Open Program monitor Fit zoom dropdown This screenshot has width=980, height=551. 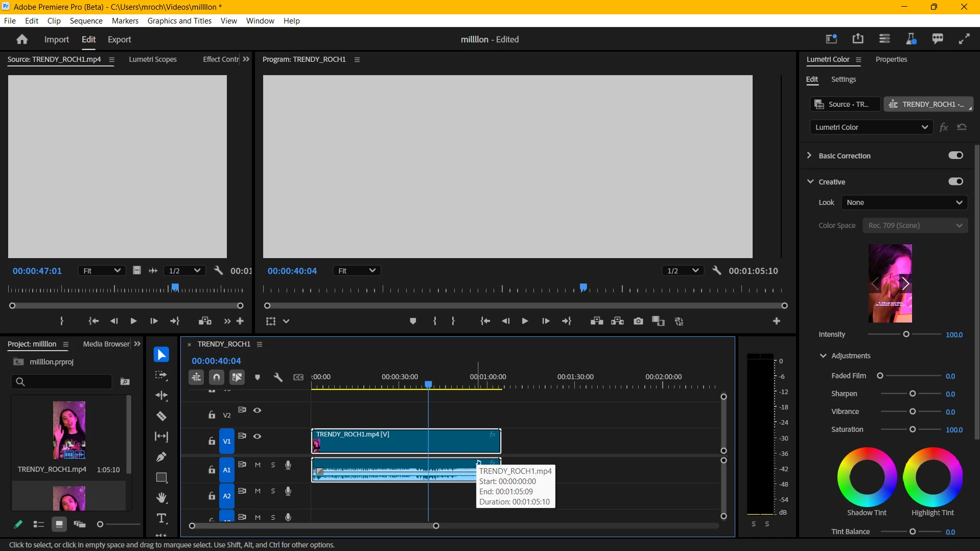point(357,270)
